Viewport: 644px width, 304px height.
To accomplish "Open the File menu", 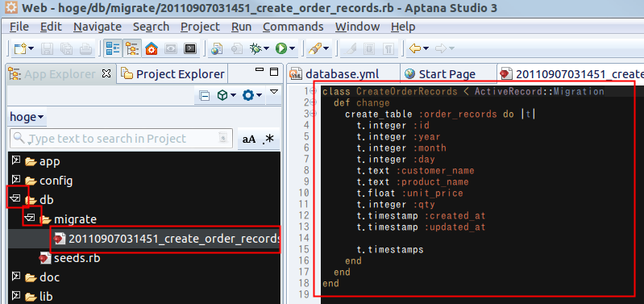I will 19,27.
